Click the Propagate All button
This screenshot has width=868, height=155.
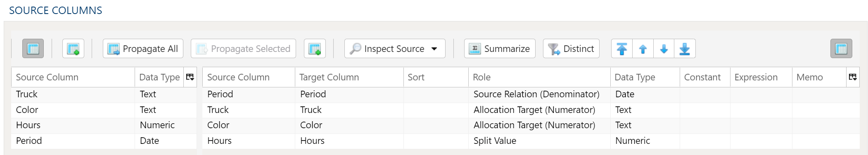point(143,49)
